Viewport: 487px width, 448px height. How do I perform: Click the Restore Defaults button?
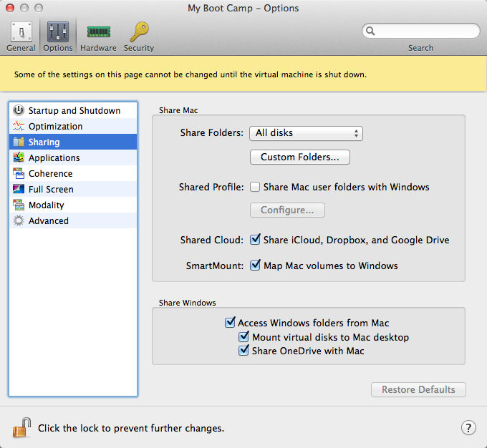click(418, 389)
